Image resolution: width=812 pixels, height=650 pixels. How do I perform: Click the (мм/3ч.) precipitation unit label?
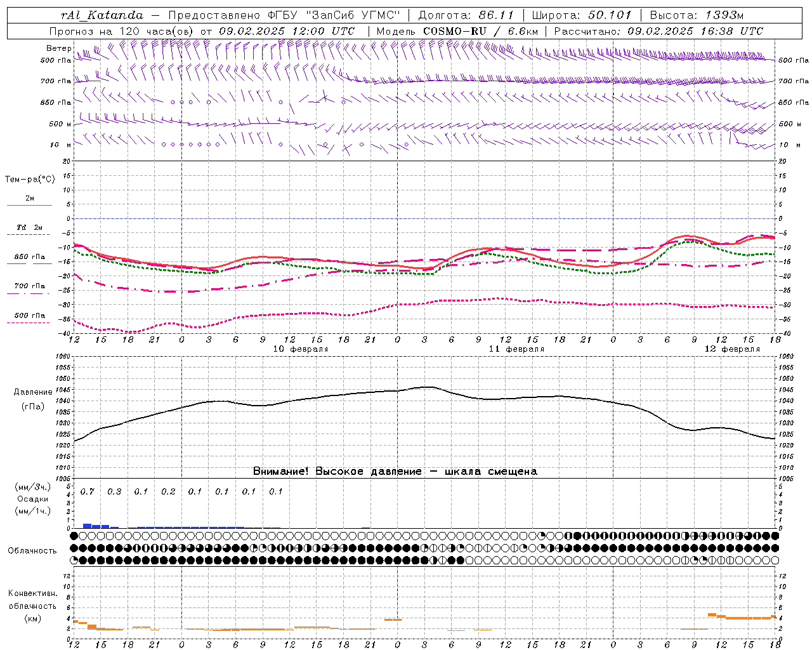click(x=33, y=487)
